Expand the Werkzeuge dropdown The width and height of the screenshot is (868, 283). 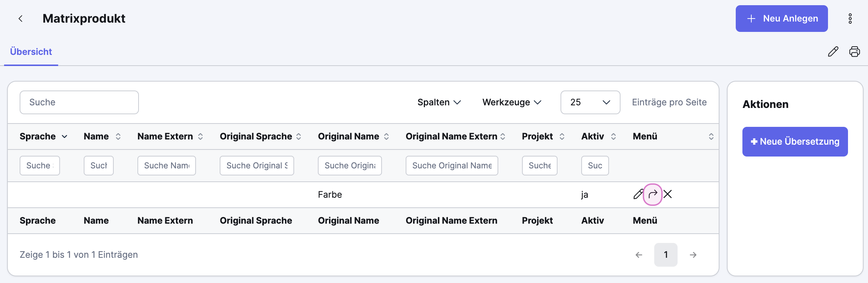pos(512,102)
